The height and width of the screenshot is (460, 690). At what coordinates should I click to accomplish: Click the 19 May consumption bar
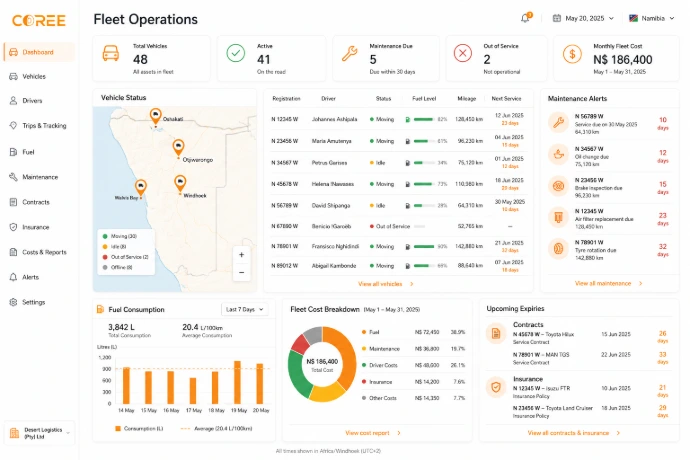click(x=237, y=382)
